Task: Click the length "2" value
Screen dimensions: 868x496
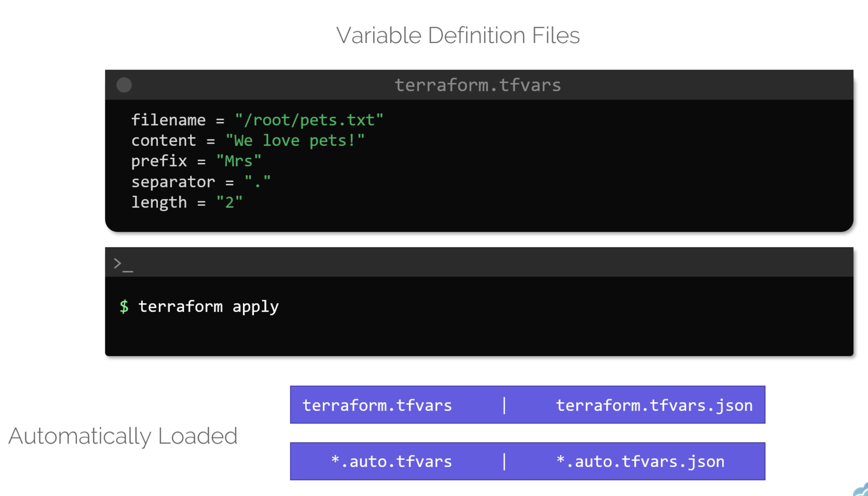Action: [x=229, y=202]
